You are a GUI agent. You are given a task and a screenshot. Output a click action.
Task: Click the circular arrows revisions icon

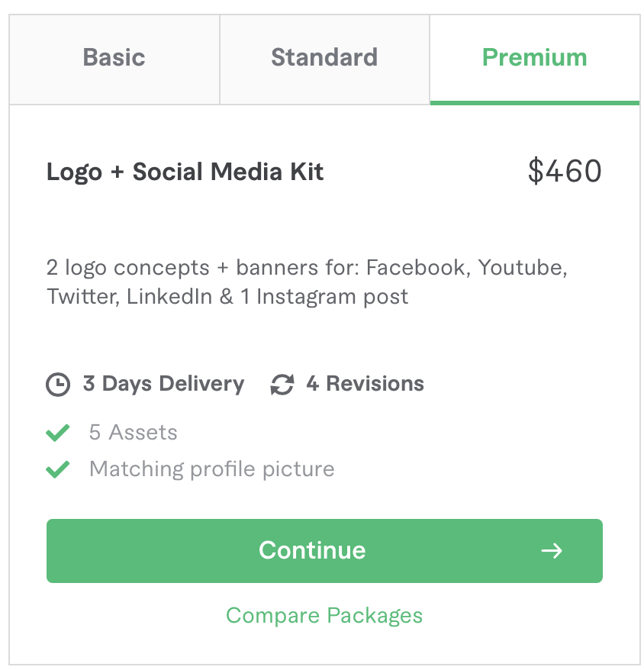[282, 385]
